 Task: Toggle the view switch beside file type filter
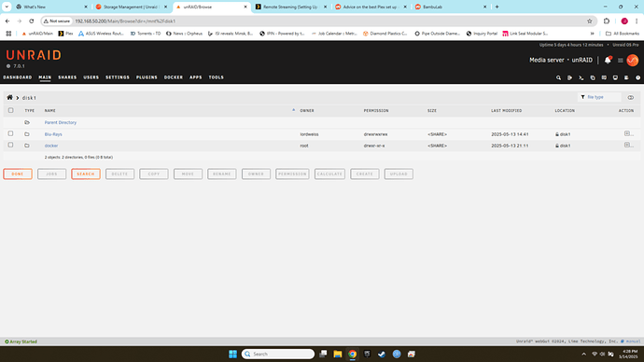(630, 97)
